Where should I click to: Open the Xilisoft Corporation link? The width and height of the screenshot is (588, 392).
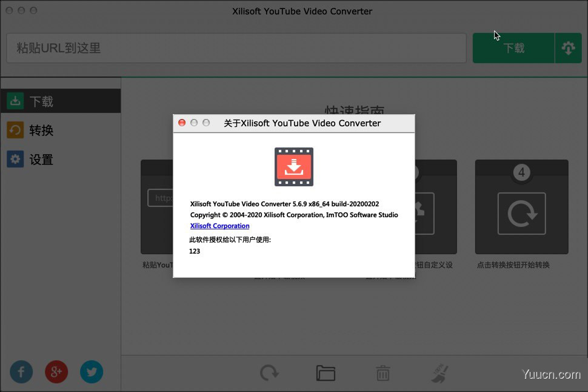219,226
